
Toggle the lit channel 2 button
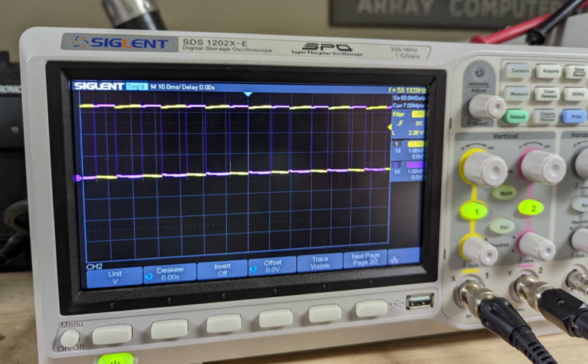[531, 208]
